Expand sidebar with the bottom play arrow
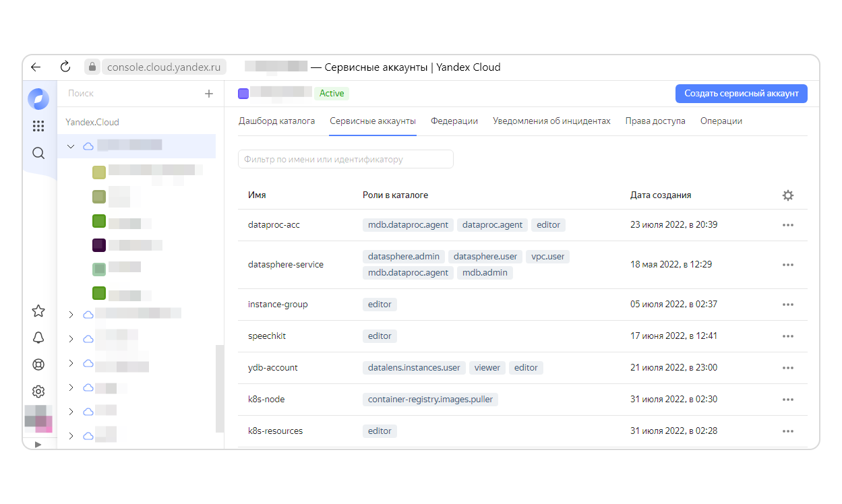This screenshot has height=504, width=842. click(x=38, y=444)
